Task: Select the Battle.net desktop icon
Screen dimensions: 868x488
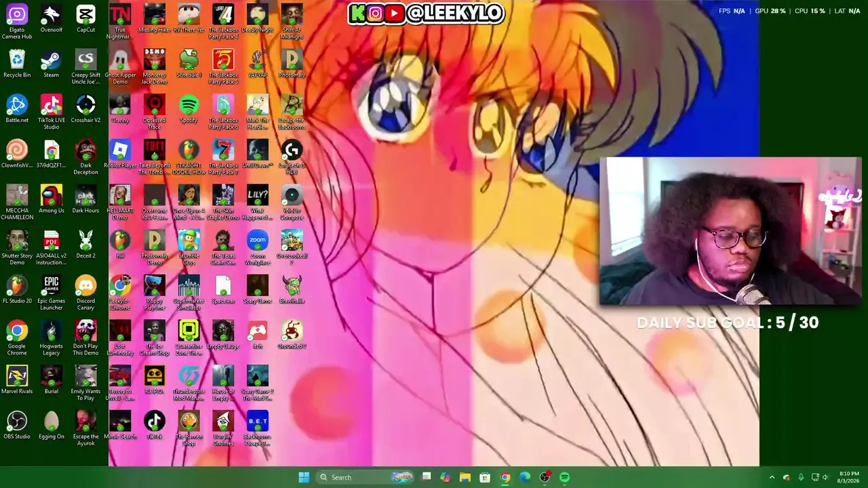Action: click(x=17, y=110)
